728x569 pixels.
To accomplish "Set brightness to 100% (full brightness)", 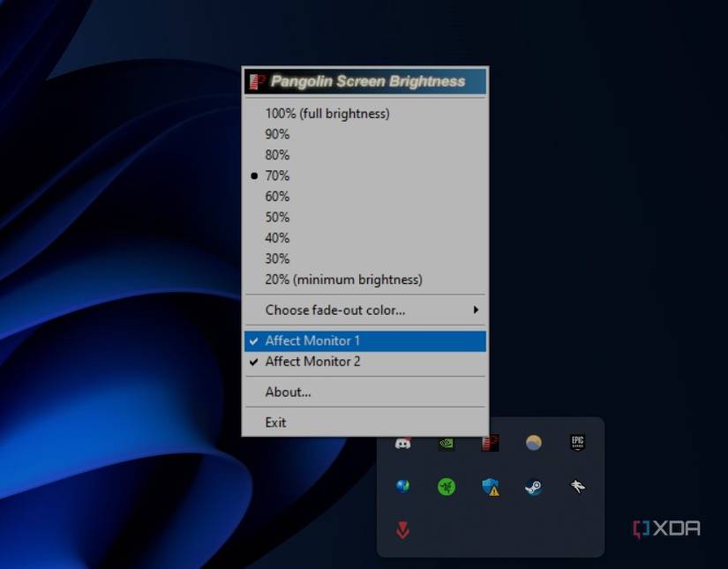I will (365, 114).
